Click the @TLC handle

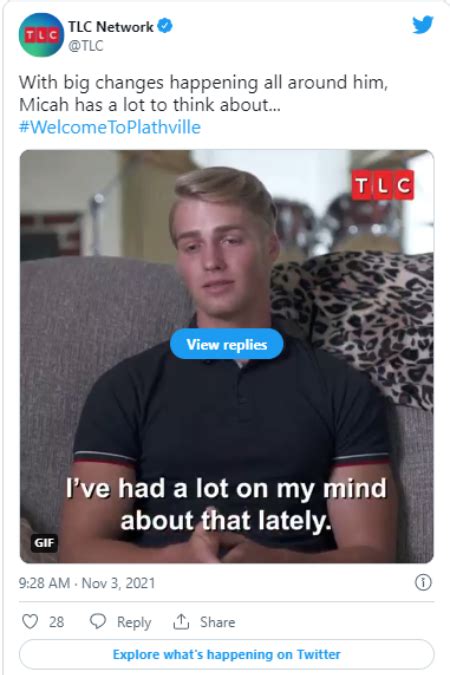pyautogui.click(x=86, y=46)
